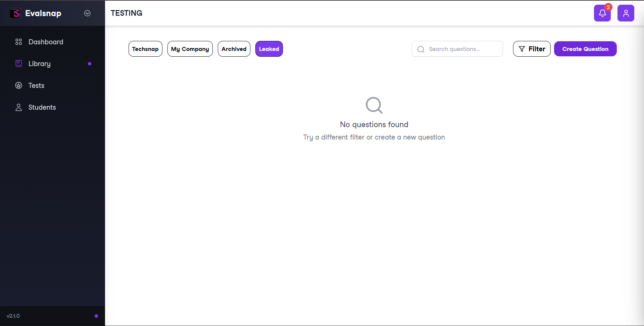
Task: Click the Evalsnap logo icon
Action: (15, 13)
